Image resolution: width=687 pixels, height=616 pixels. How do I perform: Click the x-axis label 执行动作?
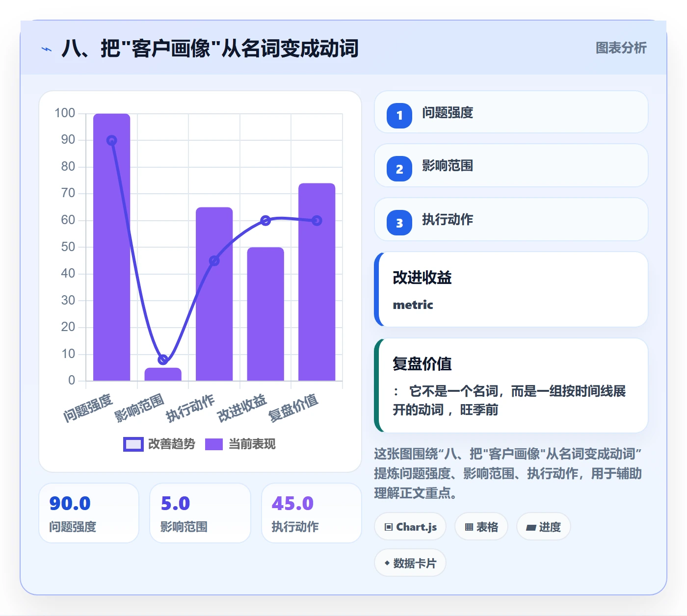[x=191, y=408]
